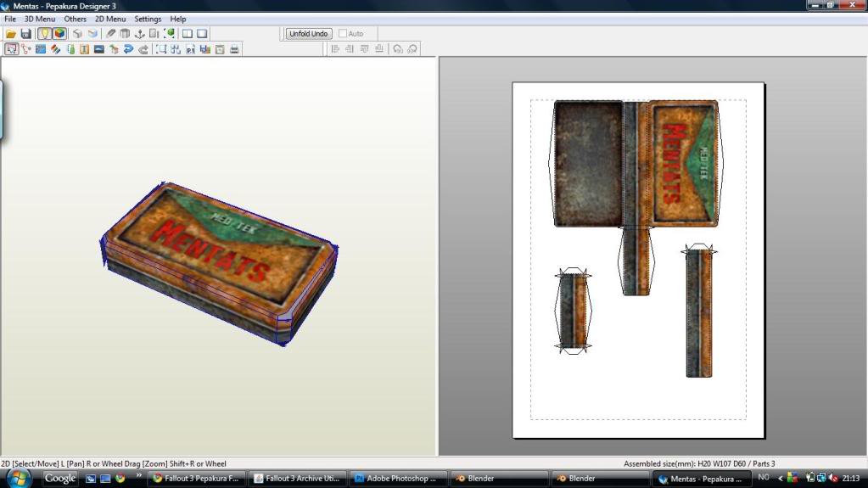Screen dimensions: 868x488
Task: Click the printer icon in the second toolbar row
Action: (234, 49)
